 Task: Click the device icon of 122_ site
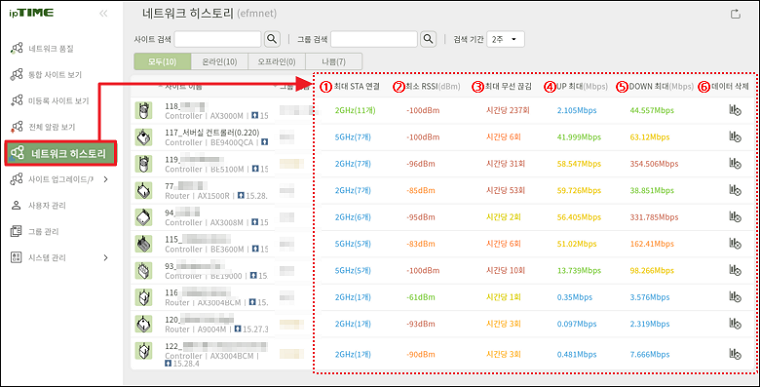click(x=143, y=351)
